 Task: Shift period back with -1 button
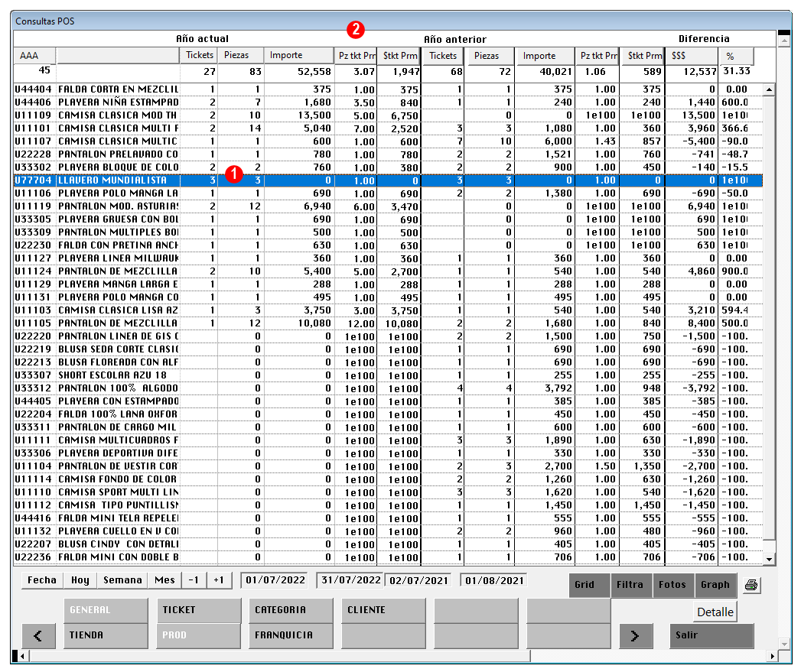pyautogui.click(x=194, y=580)
